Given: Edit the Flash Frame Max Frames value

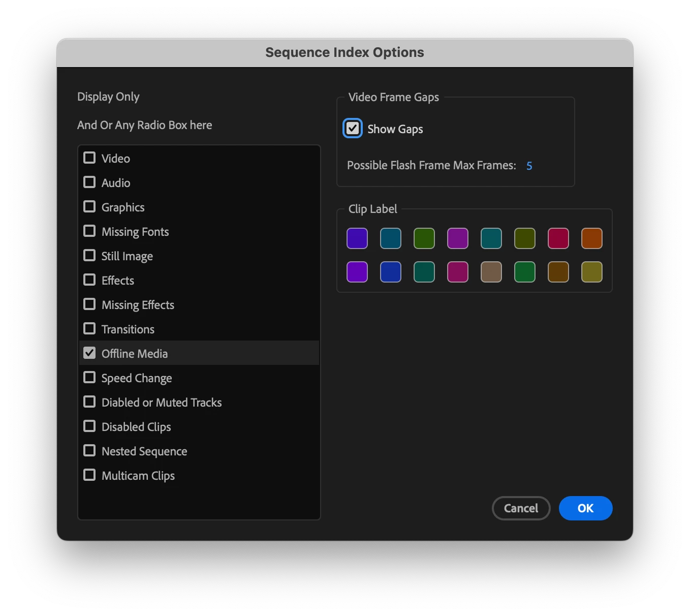Looking at the screenshot, I should click(529, 166).
